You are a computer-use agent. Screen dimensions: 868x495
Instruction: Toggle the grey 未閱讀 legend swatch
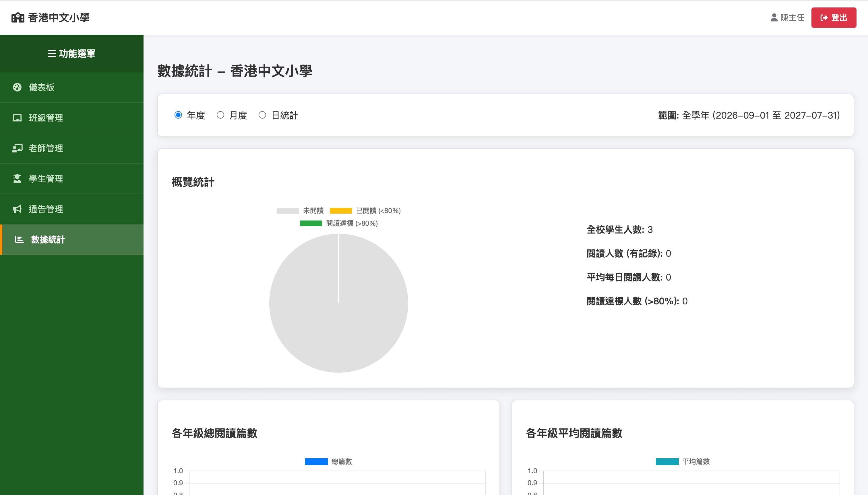[288, 211]
